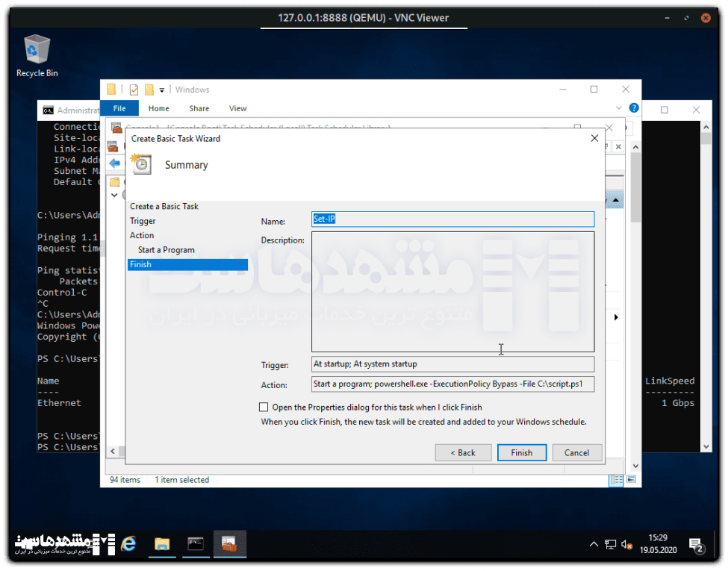Image resolution: width=728 pixels, height=571 pixels.
Task: Open the File tab in Explorer ribbon
Action: [x=119, y=108]
